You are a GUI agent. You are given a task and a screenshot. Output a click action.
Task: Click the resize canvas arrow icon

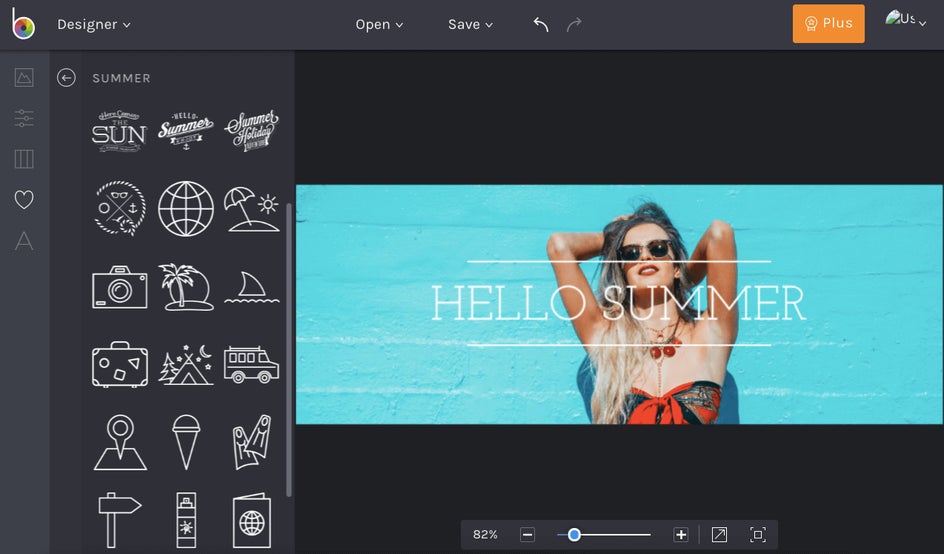tap(719, 535)
